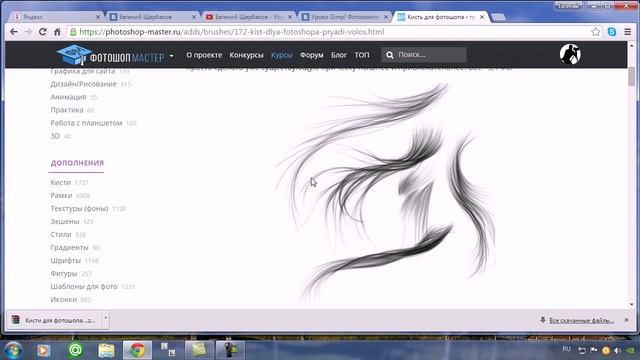Screen dimensions: 640x360
Task: Open the Рамки category link
Action: pyautogui.click(x=61, y=196)
